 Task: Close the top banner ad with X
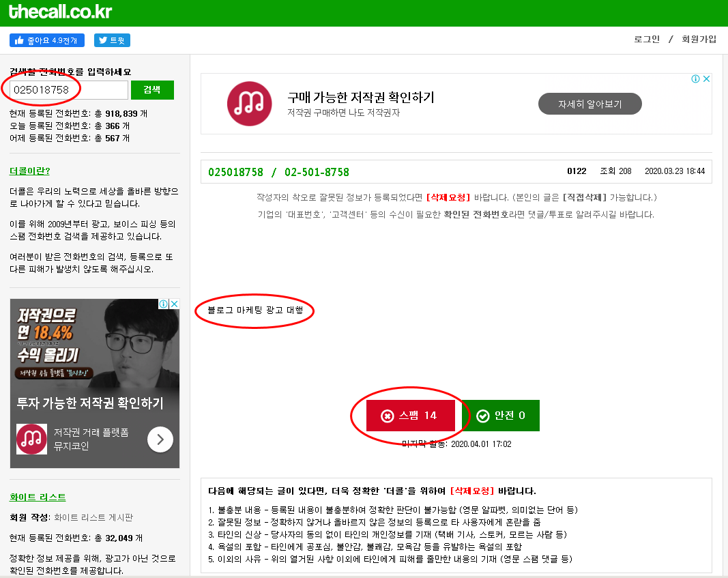(706, 79)
